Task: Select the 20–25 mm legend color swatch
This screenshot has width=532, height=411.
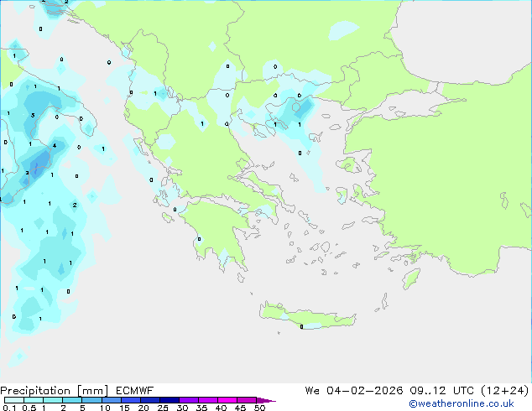Action: (150, 400)
